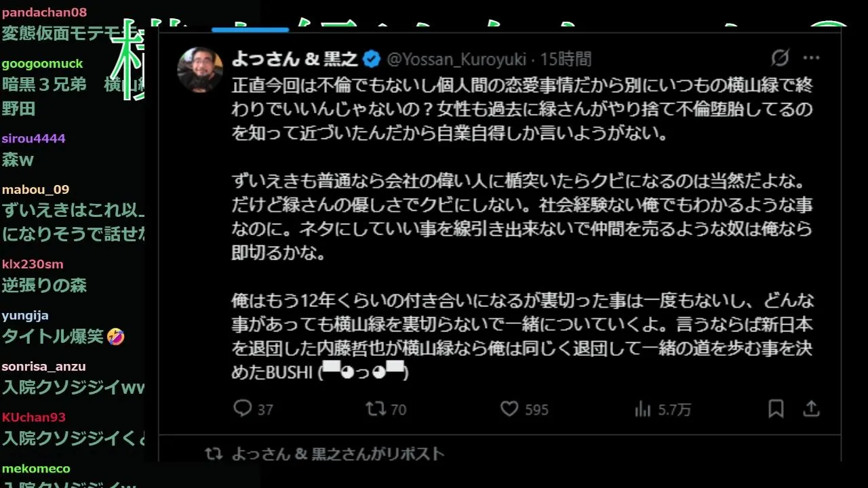The image size is (868, 488).
Task: Click chat username pandachan08
Action: [x=44, y=12]
